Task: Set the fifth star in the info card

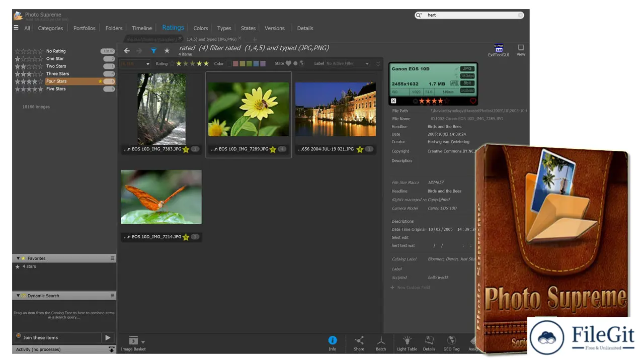Action: pyautogui.click(x=447, y=101)
